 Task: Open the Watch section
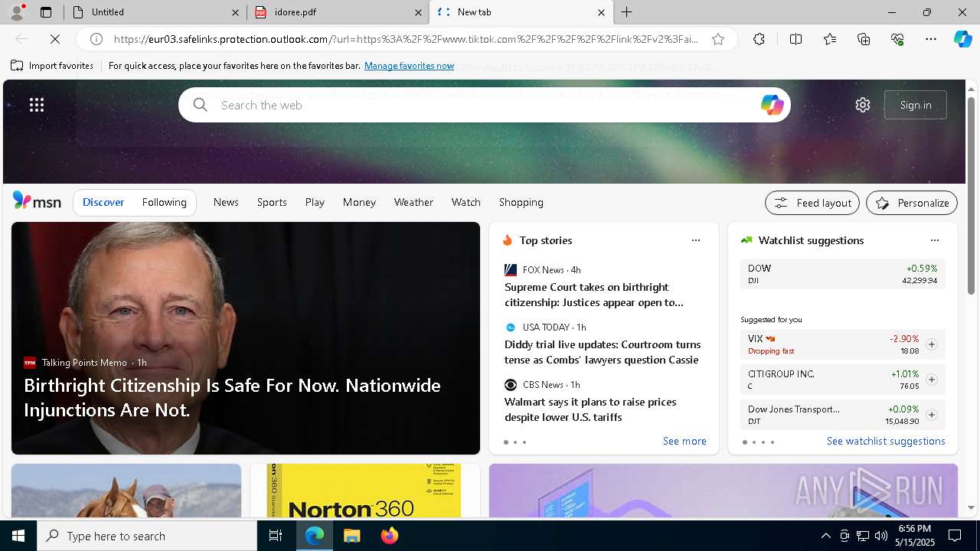tap(466, 202)
